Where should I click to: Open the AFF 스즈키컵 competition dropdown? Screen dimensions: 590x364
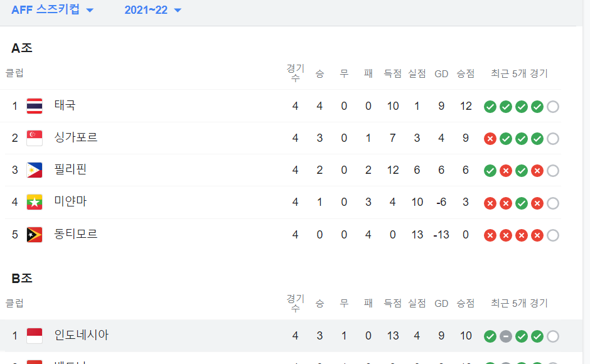click(52, 10)
